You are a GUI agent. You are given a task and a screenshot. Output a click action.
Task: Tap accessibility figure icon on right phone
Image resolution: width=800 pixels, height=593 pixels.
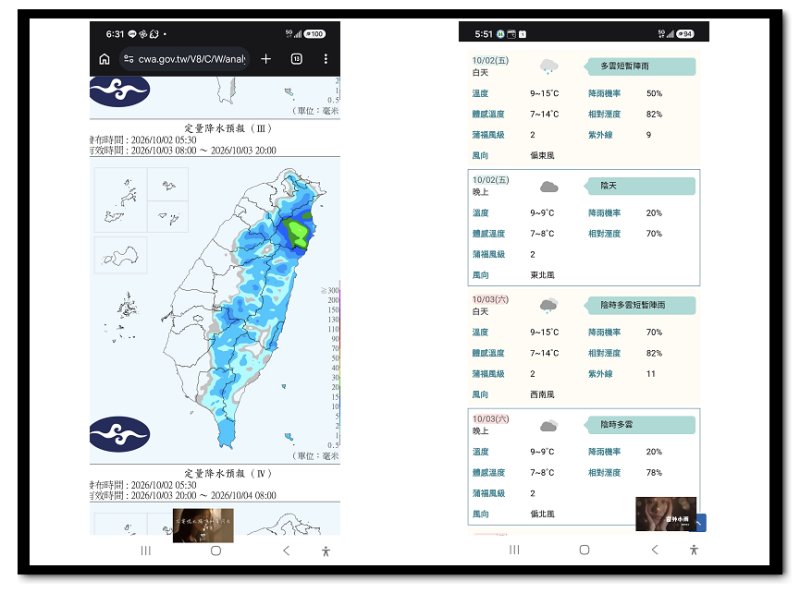coord(694,550)
